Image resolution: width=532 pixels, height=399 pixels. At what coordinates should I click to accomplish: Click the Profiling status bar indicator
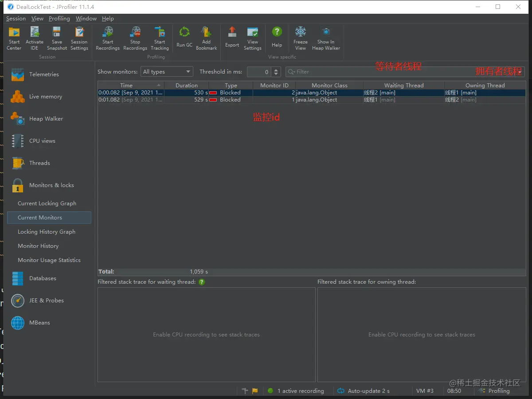pyautogui.click(x=494, y=391)
